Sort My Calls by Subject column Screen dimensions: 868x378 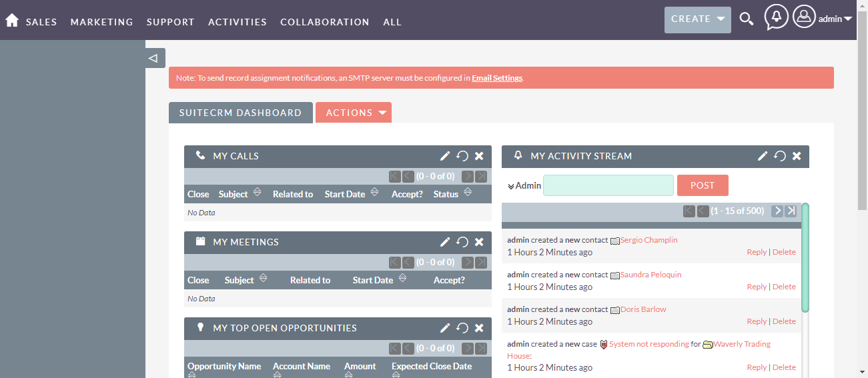234,194
